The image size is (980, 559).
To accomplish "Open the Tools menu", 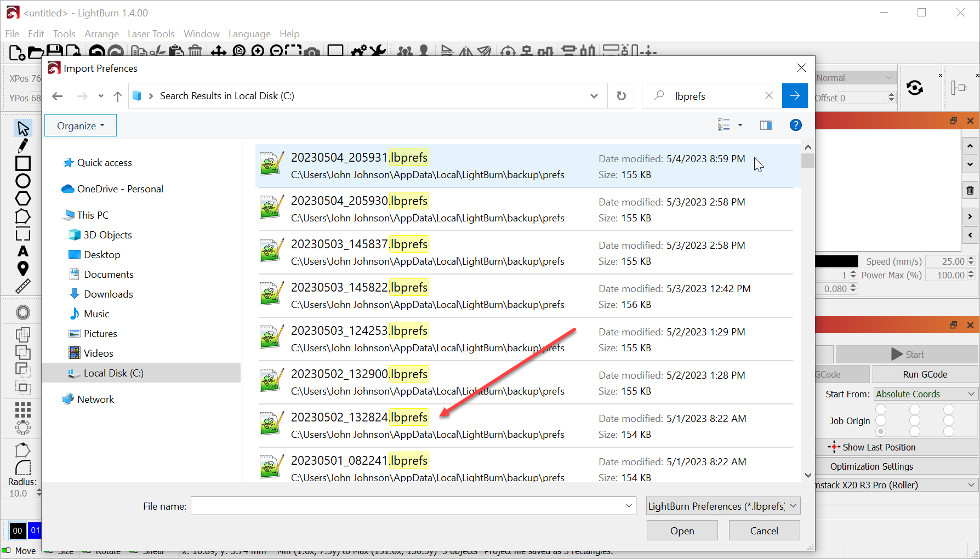I will tap(64, 34).
